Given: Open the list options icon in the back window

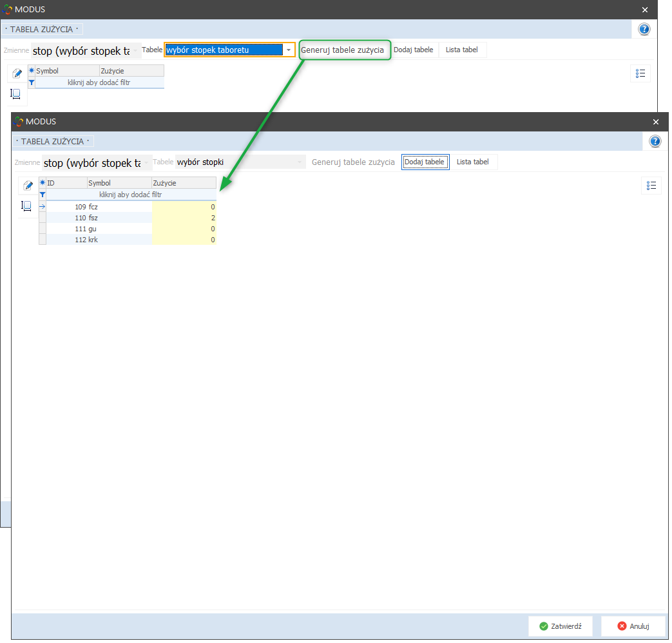Looking at the screenshot, I should (640, 73).
